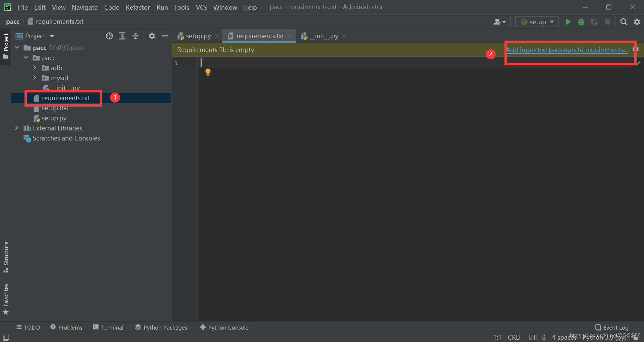This screenshot has height=342, width=644.
Task: Click the 1:1 caret position in status bar
Action: pyautogui.click(x=497, y=337)
